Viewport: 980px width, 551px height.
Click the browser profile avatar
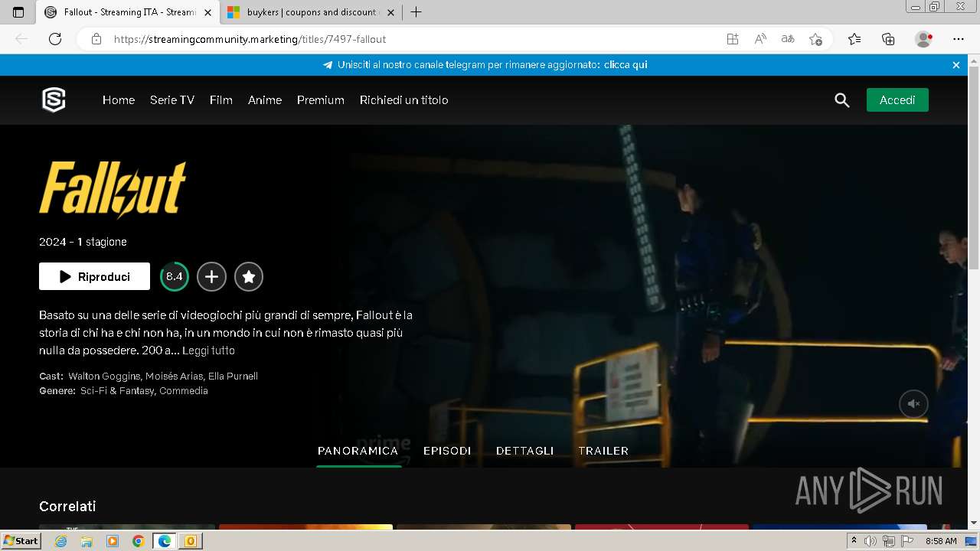pyautogui.click(x=923, y=39)
